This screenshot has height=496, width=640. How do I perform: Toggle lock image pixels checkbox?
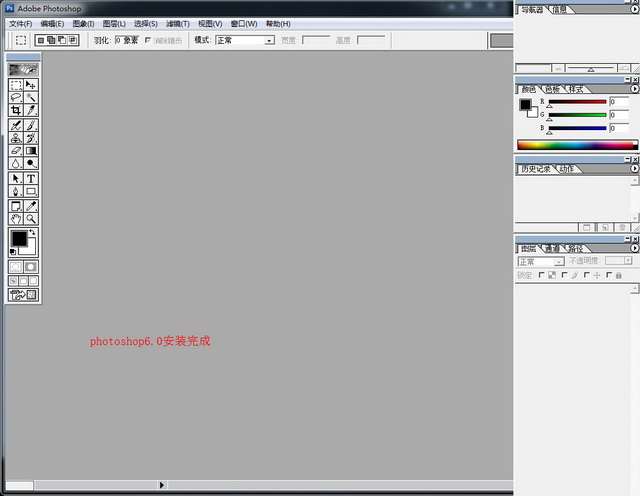pyautogui.click(x=564, y=275)
